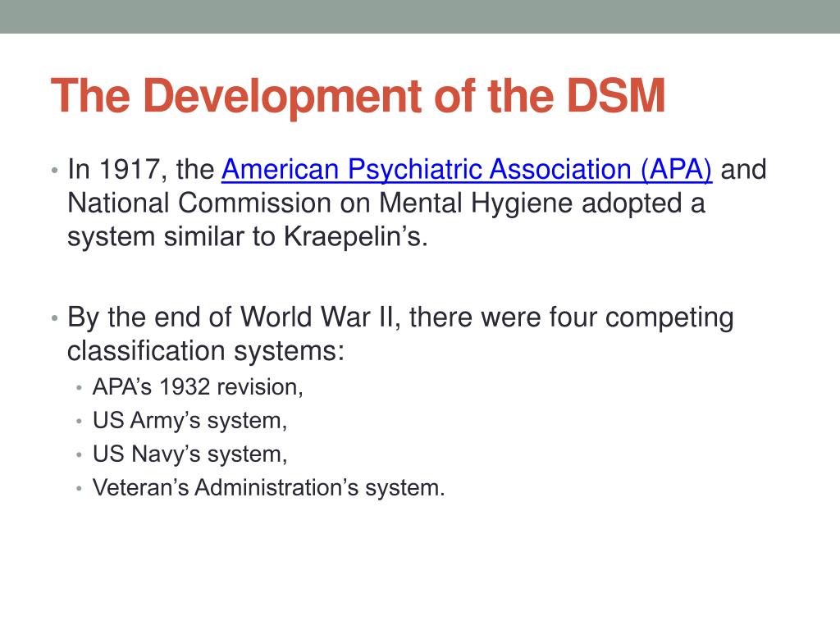Click the line "National Commission on Mental Hygiene adopted a"
This screenshot has height=630, width=840.
[x=386, y=203]
